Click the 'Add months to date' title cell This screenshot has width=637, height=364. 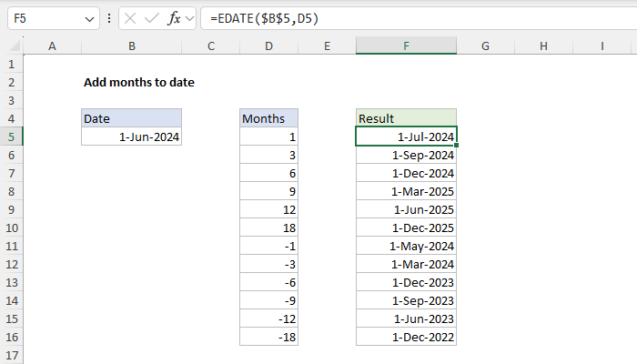(x=139, y=82)
